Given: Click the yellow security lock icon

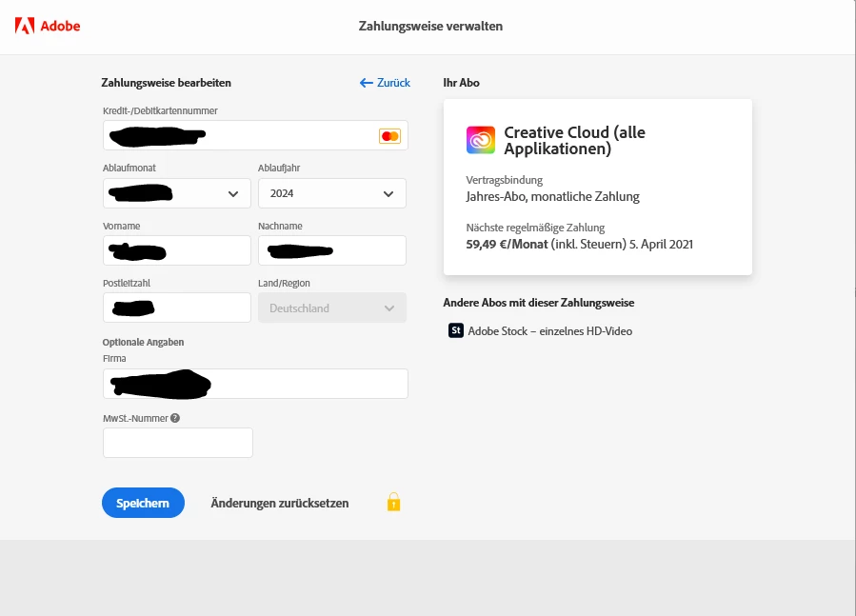Looking at the screenshot, I should pyautogui.click(x=393, y=502).
